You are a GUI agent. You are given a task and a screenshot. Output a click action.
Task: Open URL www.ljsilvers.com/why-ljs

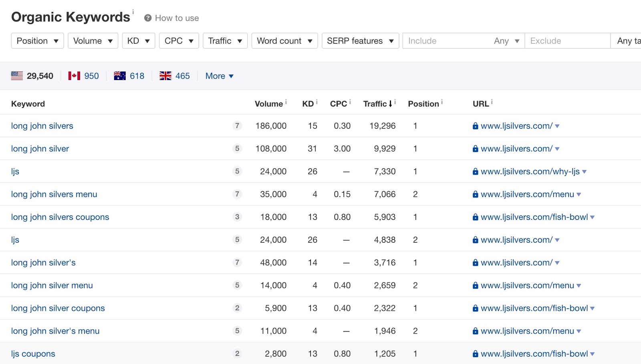click(530, 171)
